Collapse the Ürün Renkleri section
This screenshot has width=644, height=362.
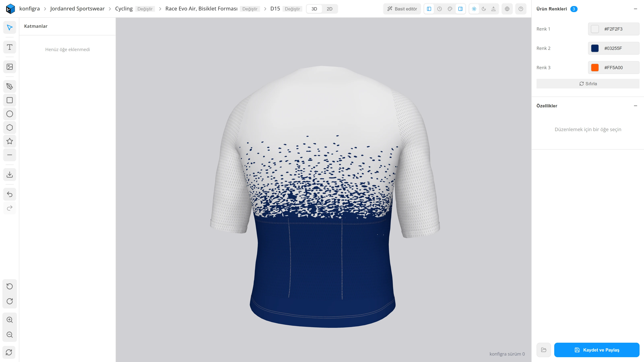pos(636,9)
